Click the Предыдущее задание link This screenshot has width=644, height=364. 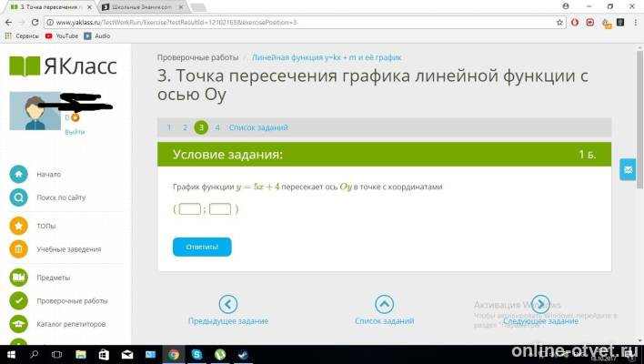(228, 321)
